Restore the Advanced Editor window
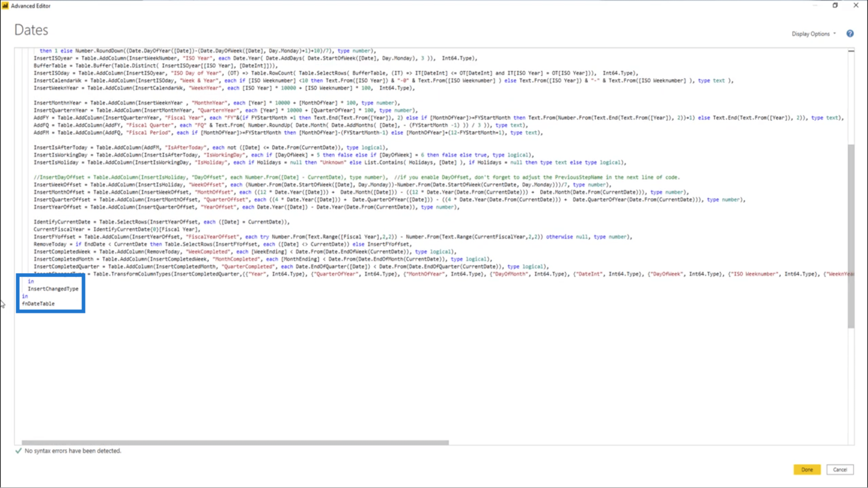The width and height of the screenshot is (868, 488). tap(835, 5)
